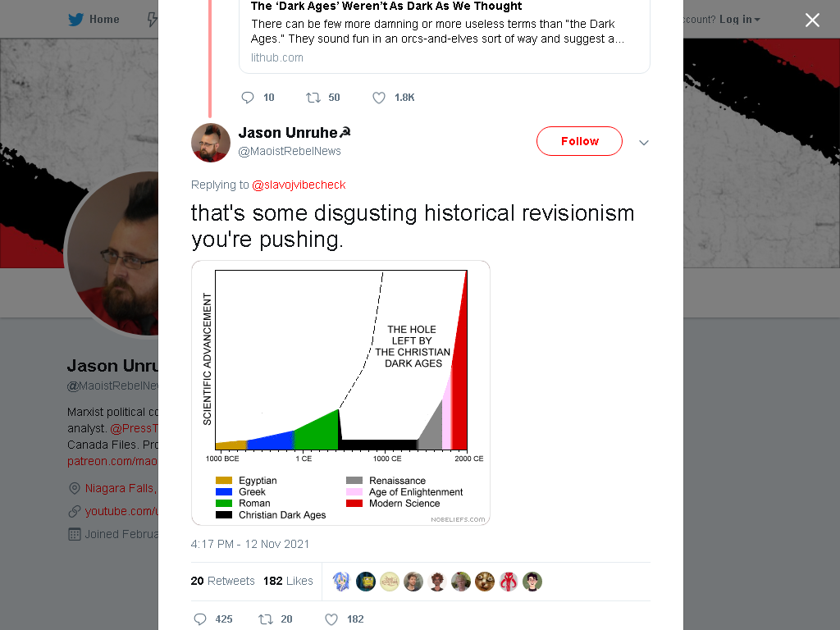The width and height of the screenshot is (840, 630).
Task: View the 20 Retweets list
Action: pyautogui.click(x=223, y=582)
